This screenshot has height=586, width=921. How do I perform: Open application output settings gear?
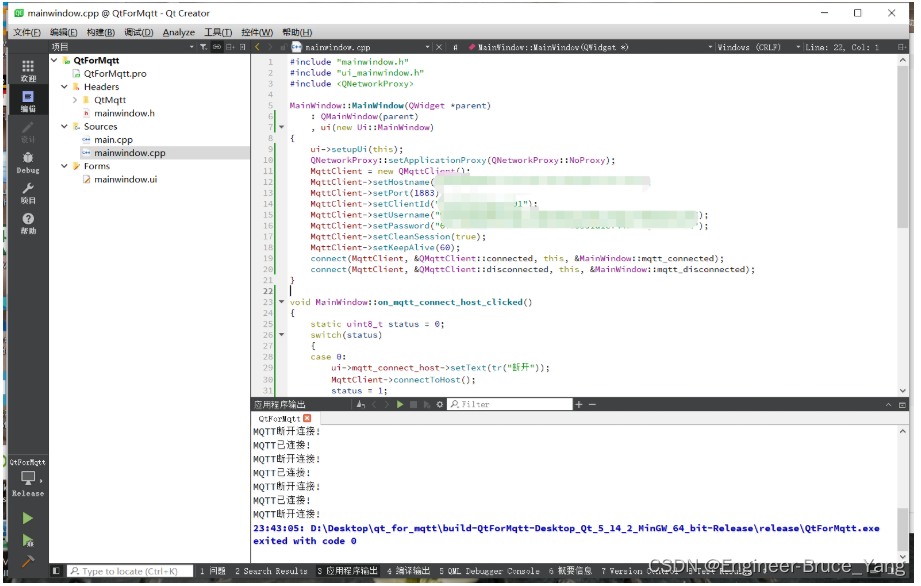(439, 405)
